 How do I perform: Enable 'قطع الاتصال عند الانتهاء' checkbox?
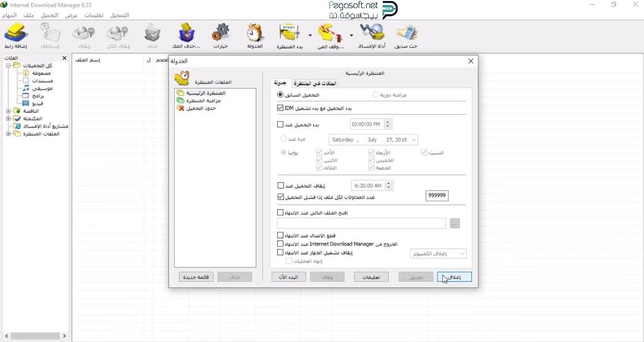point(280,235)
